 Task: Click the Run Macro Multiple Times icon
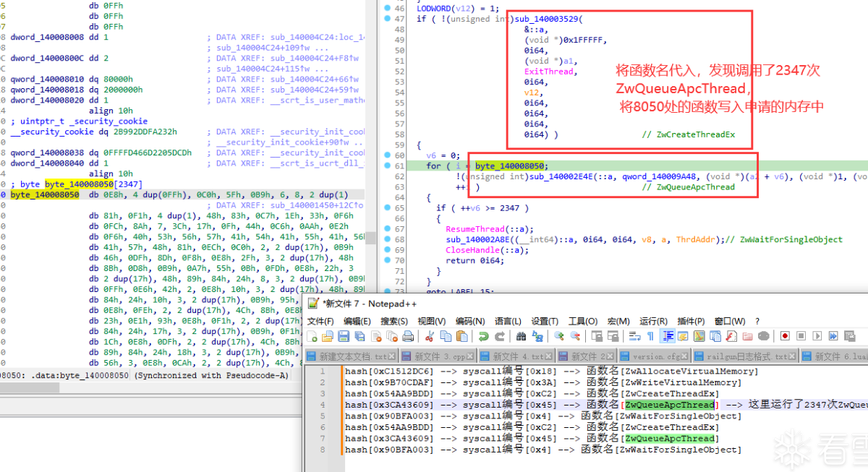click(x=834, y=335)
